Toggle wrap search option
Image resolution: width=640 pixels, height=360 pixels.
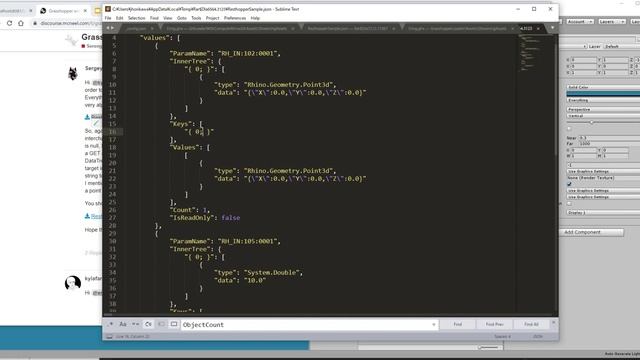pos(148,324)
